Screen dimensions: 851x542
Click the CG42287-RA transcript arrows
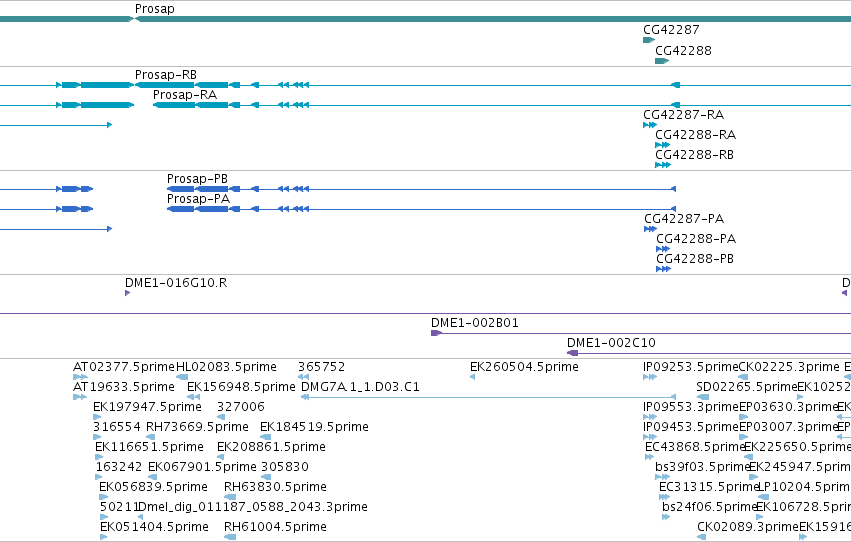tap(650, 125)
